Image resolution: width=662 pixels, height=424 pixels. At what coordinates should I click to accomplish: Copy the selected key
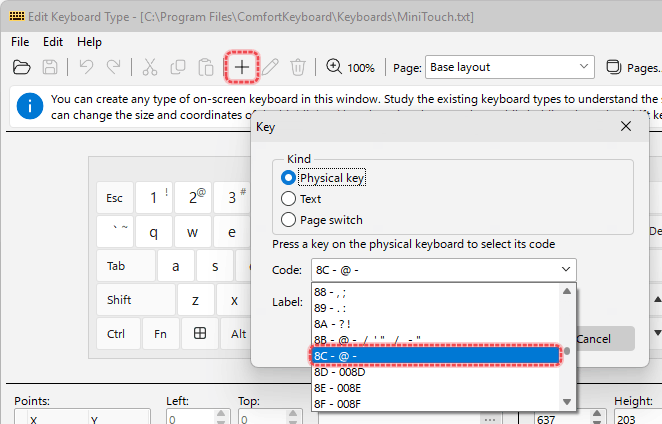[x=178, y=67]
